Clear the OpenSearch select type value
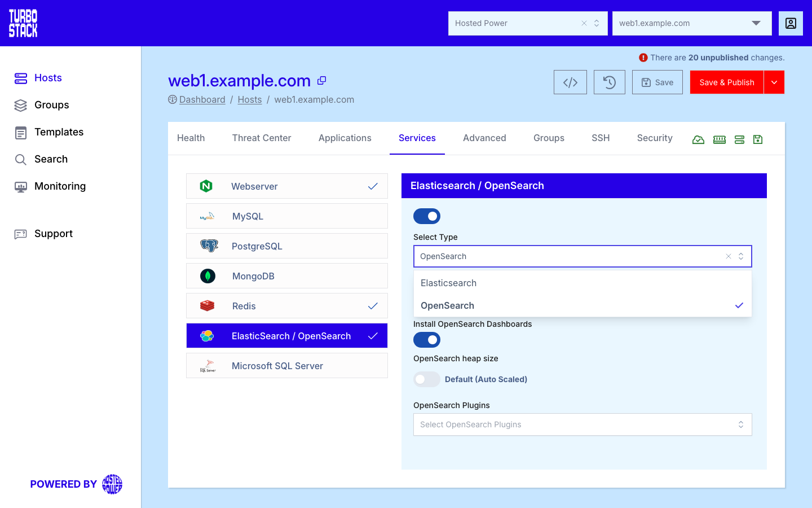The image size is (812, 508). click(x=729, y=256)
